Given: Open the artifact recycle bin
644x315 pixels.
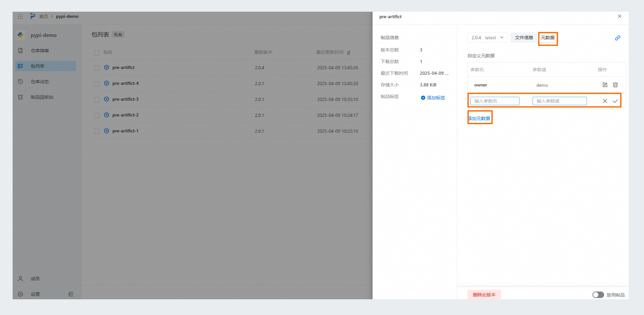Looking at the screenshot, I should pos(42,97).
